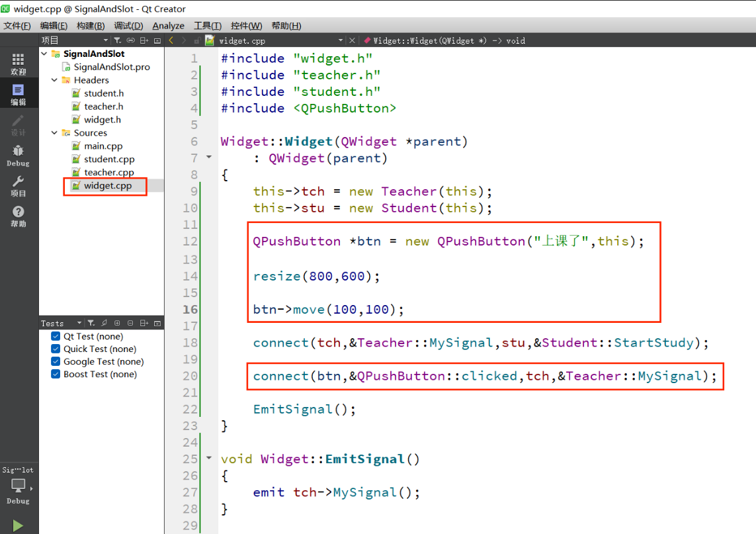Go back in navigation history

(x=171, y=40)
